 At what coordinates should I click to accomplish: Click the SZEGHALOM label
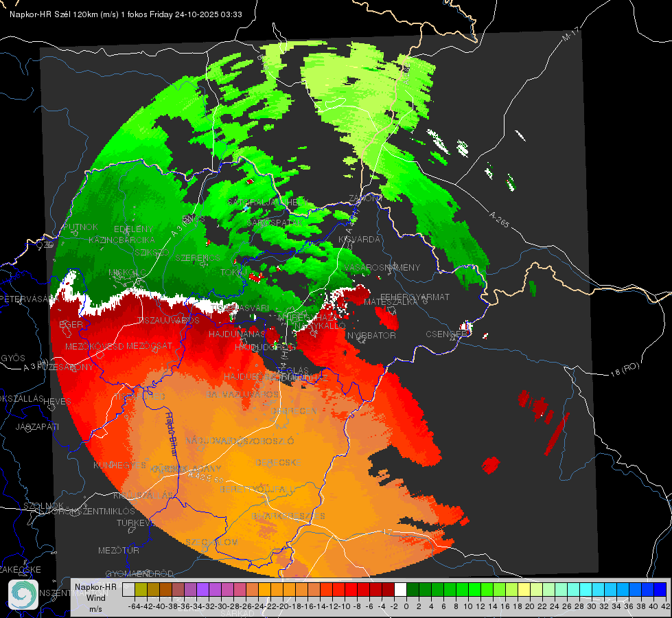click(211, 542)
